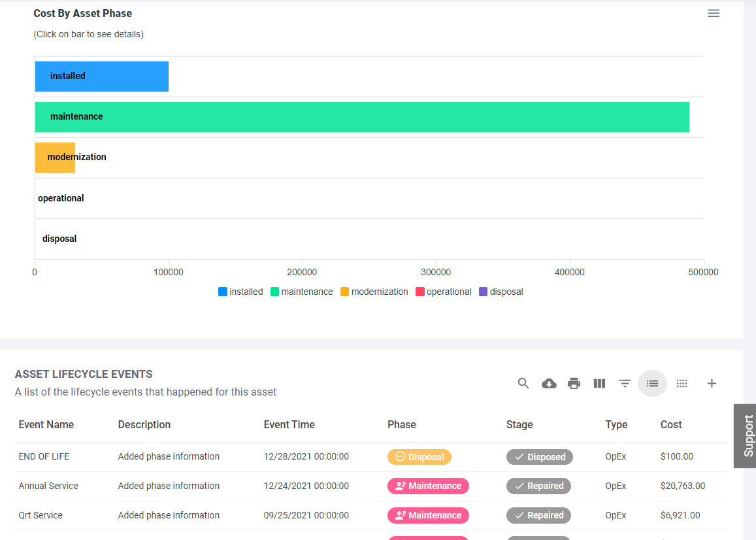Image resolution: width=756 pixels, height=540 pixels.
Task: Open the hamburger menu on Cost By Asset Phase
Action: (713, 12)
